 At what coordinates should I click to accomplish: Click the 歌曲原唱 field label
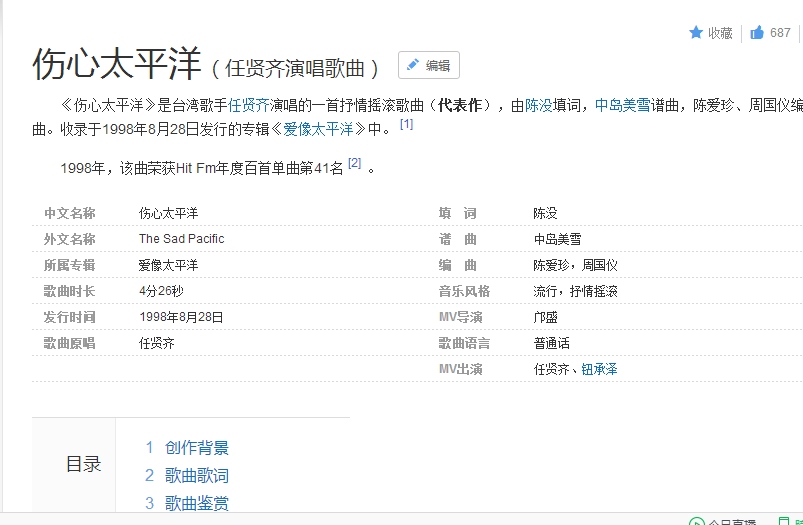click(x=69, y=343)
